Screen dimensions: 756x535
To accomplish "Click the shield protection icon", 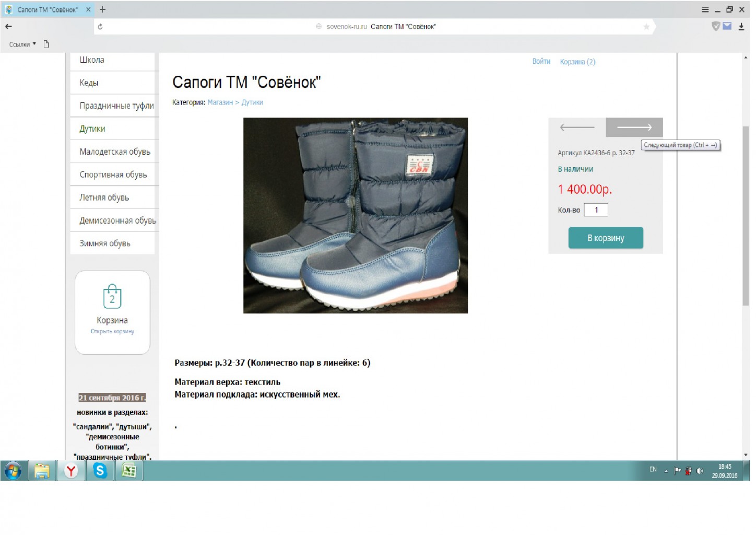I will pyautogui.click(x=716, y=26).
